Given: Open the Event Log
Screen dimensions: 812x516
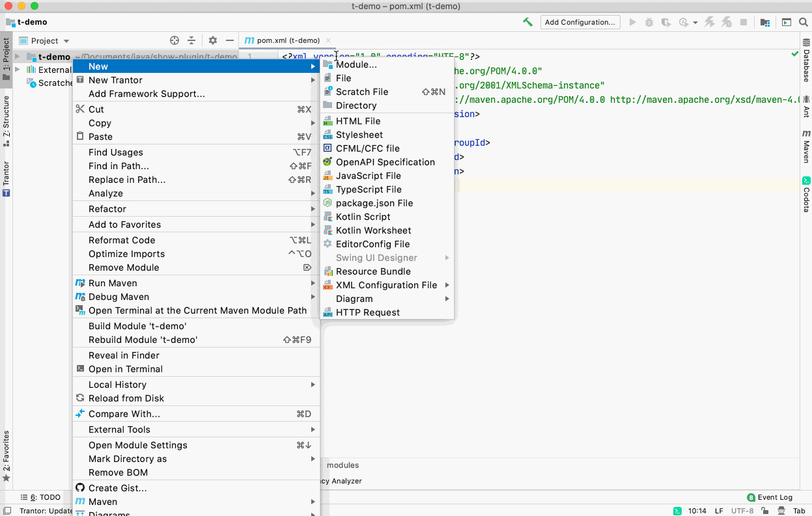Looking at the screenshot, I should (770, 497).
